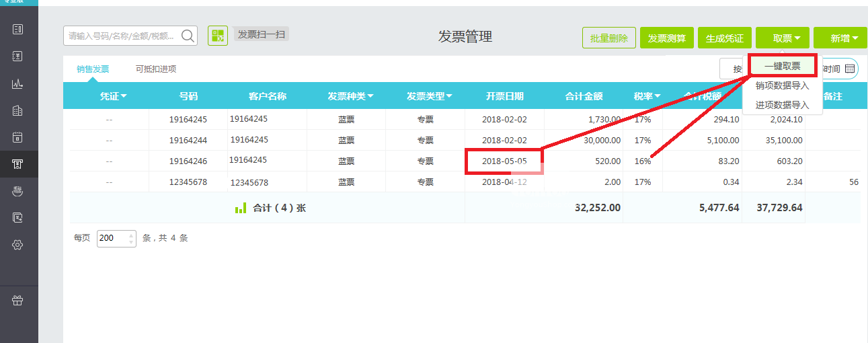Screen dimensions: 868x343
Task: Click the remark cell showing 56
Action: point(854,182)
